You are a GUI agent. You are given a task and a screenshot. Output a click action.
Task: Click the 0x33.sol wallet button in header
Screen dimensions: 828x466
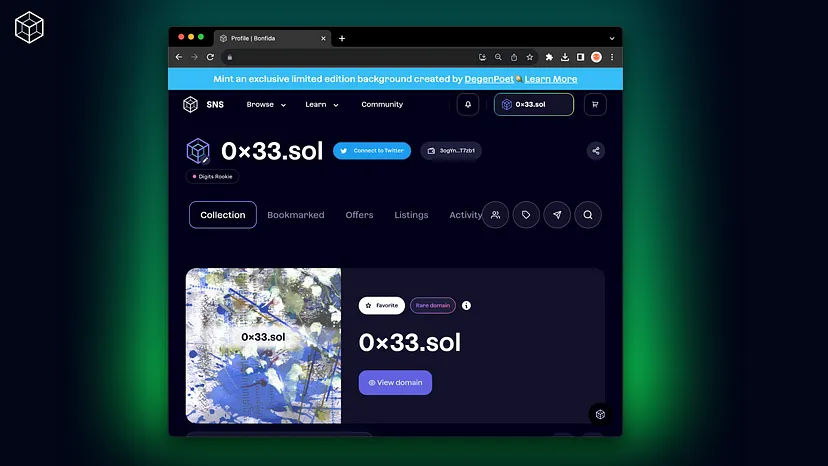(534, 105)
